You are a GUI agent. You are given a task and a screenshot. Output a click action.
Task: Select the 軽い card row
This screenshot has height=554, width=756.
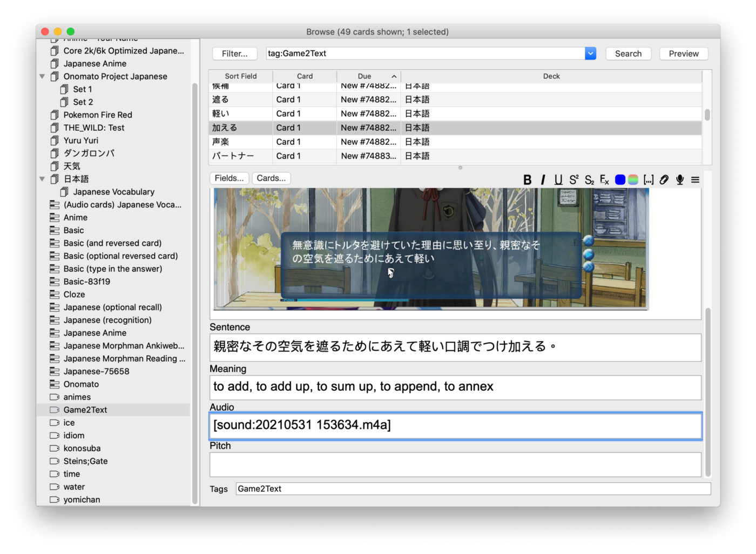pyautogui.click(x=455, y=114)
